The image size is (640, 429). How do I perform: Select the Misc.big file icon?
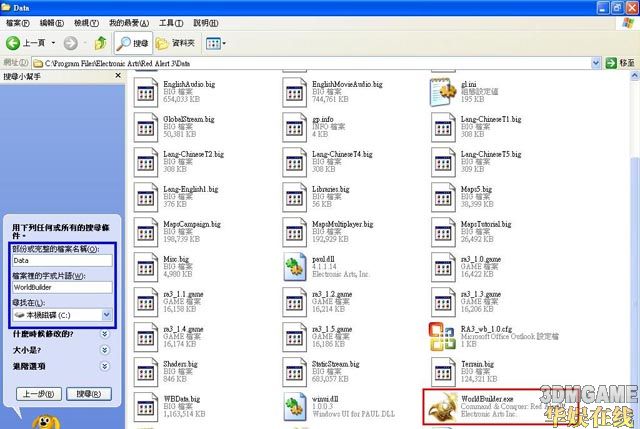[145, 267]
